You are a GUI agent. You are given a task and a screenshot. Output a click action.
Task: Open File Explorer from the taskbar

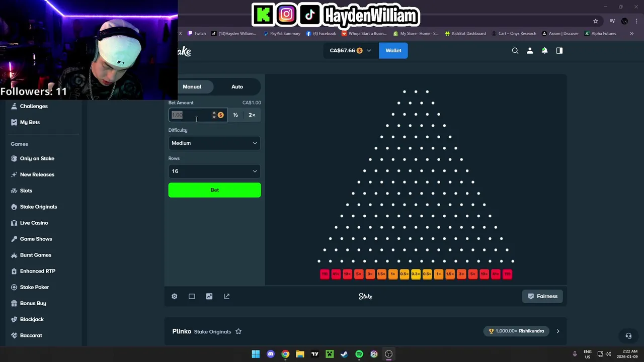[x=300, y=354]
